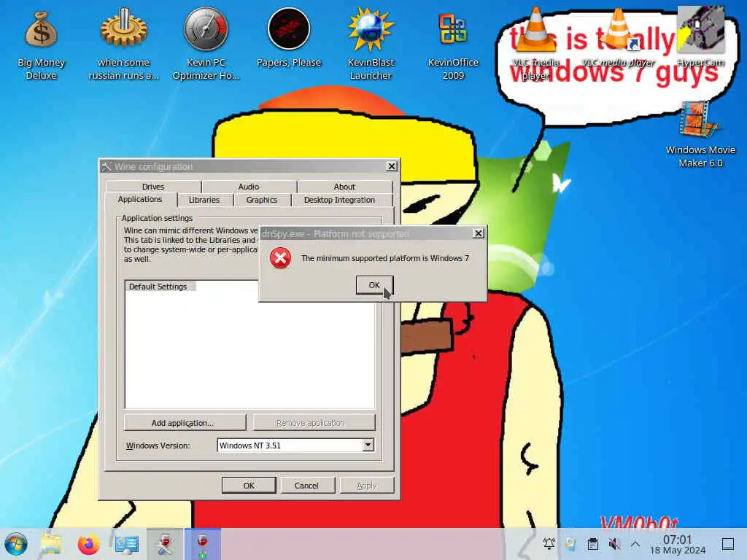Open notifications bell in system tray
The height and width of the screenshot is (560, 747).
pos(549,543)
